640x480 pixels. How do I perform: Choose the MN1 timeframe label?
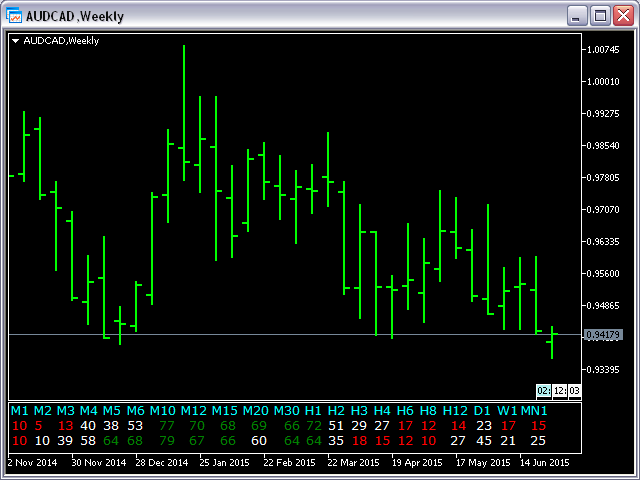pos(535,411)
